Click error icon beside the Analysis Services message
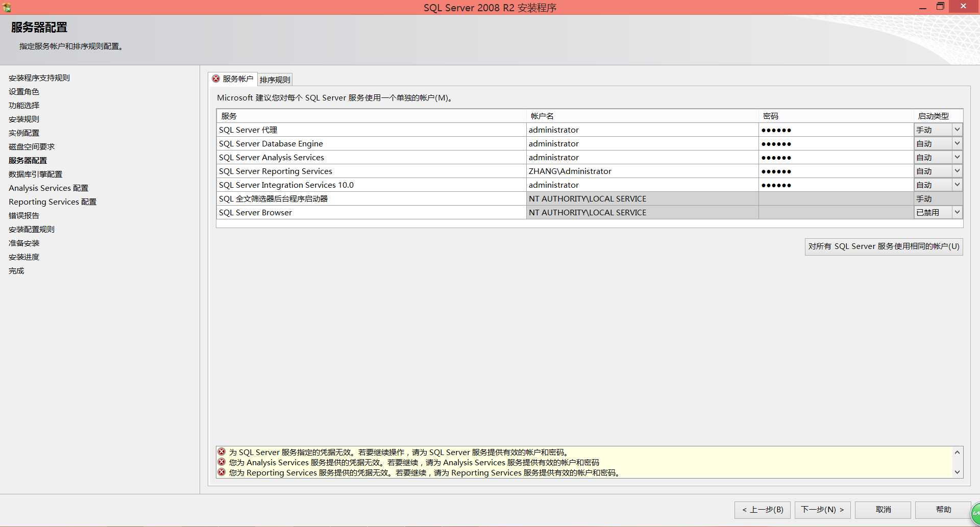 pos(222,462)
